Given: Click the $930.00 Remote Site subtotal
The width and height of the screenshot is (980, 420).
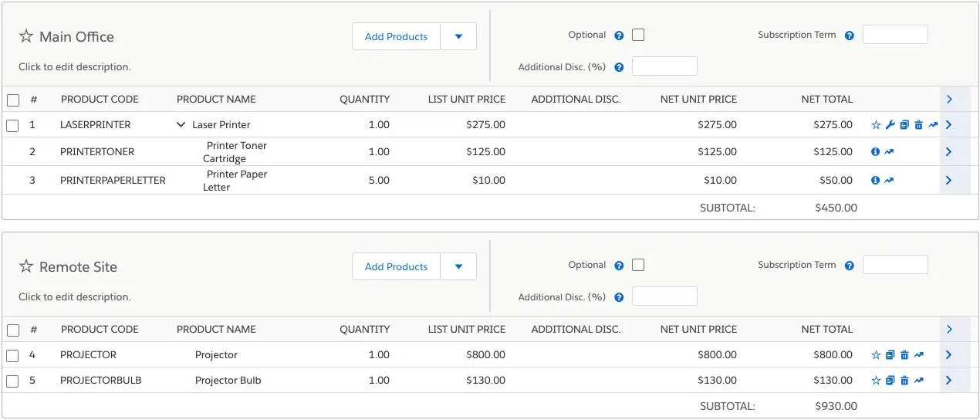Looking at the screenshot, I should pyautogui.click(x=836, y=407).
